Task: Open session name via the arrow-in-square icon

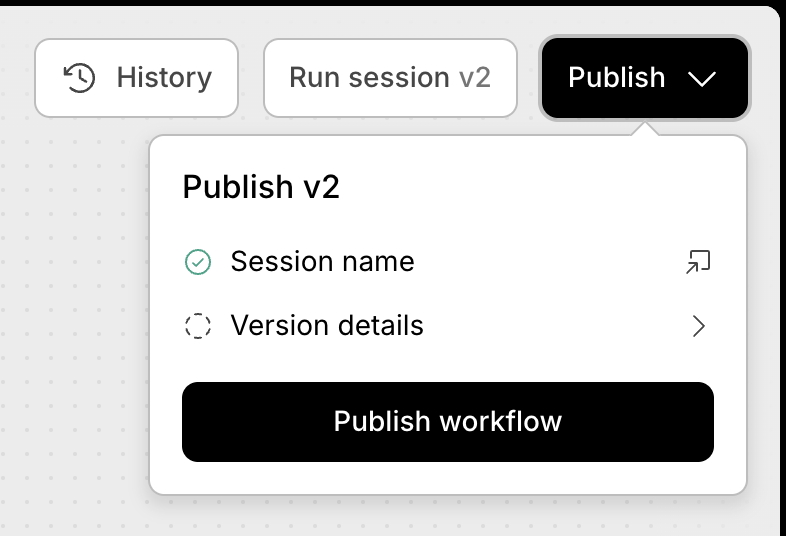Action: [698, 262]
